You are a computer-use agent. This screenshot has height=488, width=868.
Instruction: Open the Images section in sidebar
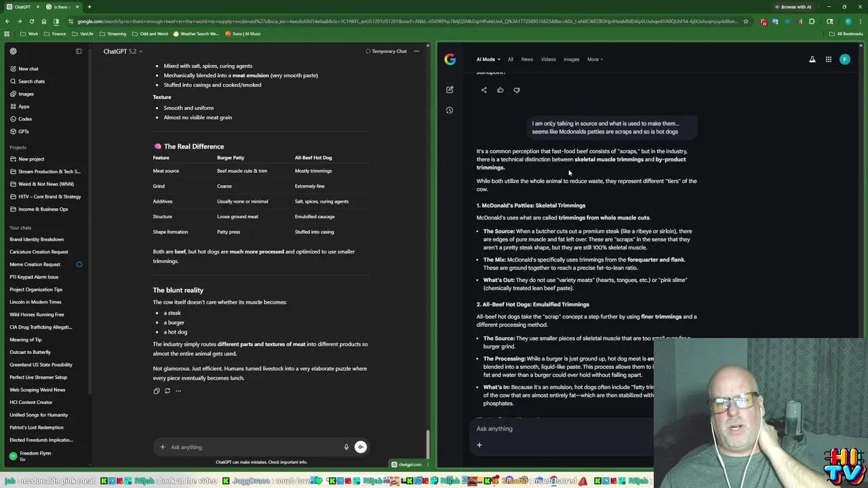point(21,94)
